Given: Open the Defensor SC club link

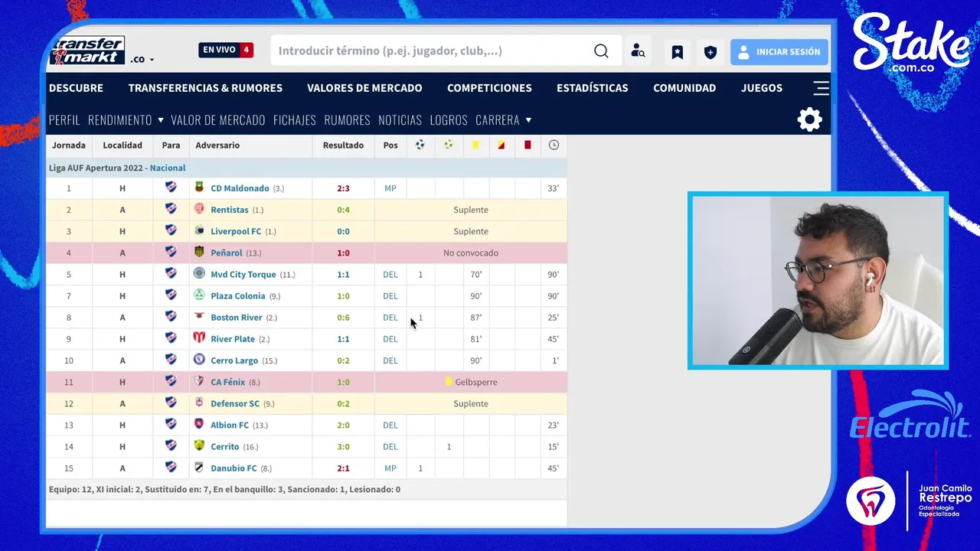Looking at the screenshot, I should click(x=235, y=403).
